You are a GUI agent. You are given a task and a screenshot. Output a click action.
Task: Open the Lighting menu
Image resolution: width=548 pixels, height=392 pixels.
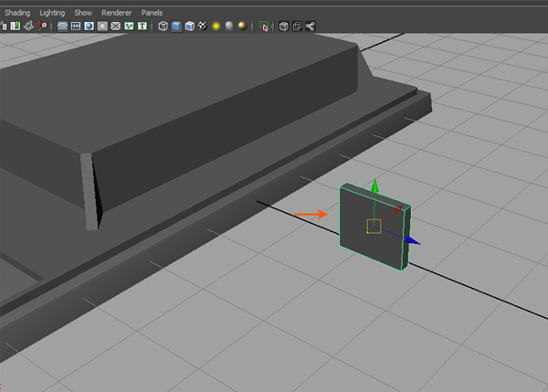click(x=52, y=13)
